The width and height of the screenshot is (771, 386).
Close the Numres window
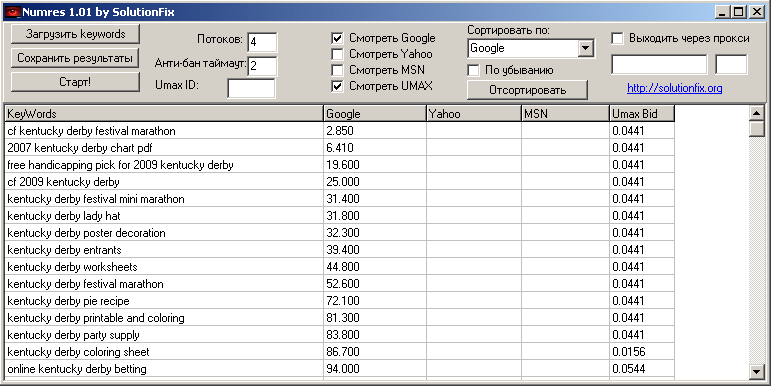[x=757, y=12]
